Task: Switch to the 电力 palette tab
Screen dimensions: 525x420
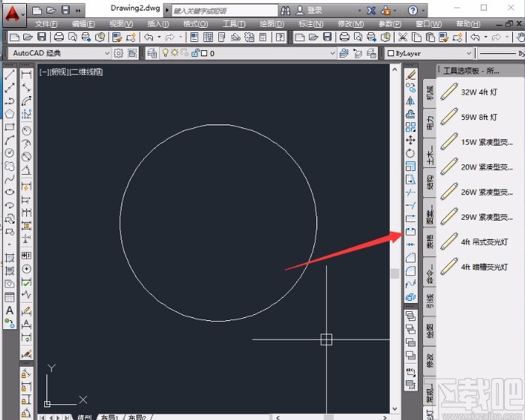Action: (x=430, y=121)
